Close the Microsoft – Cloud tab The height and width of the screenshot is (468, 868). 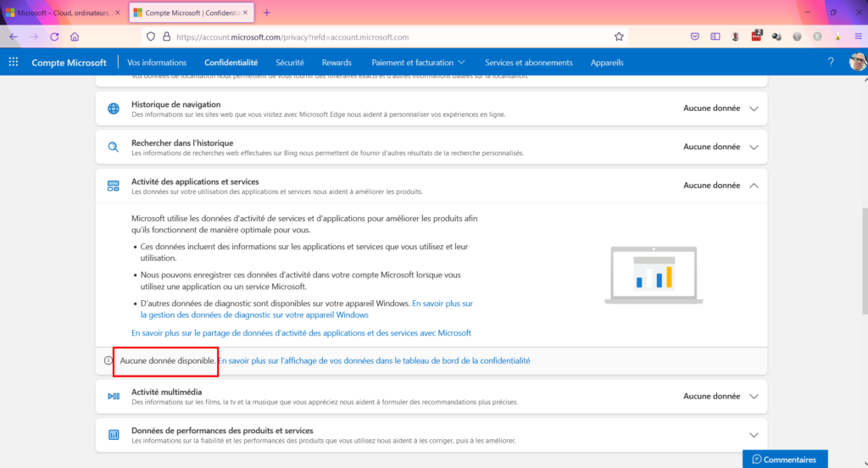coord(117,12)
